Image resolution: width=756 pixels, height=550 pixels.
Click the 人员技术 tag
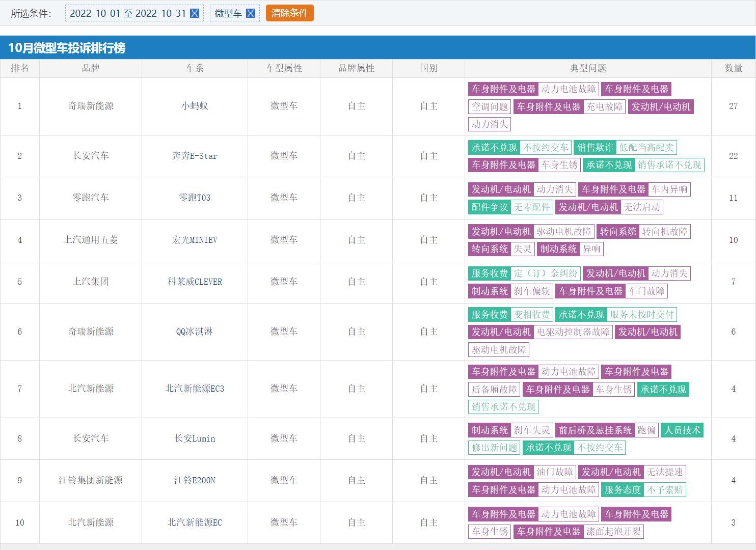pos(683,430)
